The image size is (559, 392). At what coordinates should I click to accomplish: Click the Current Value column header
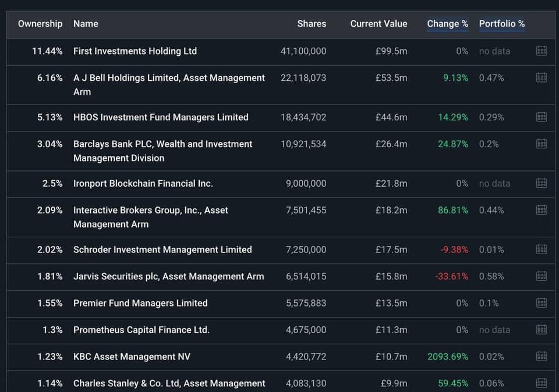click(x=378, y=24)
